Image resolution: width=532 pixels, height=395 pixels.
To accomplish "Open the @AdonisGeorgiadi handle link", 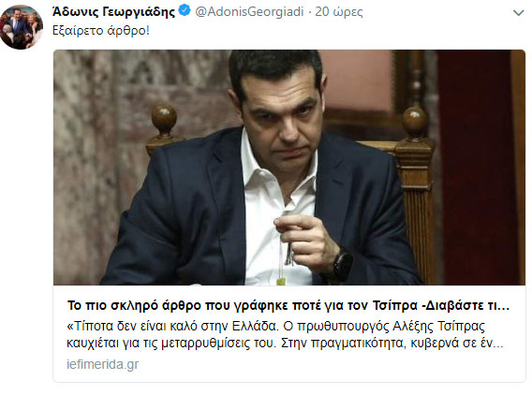I will click(249, 12).
